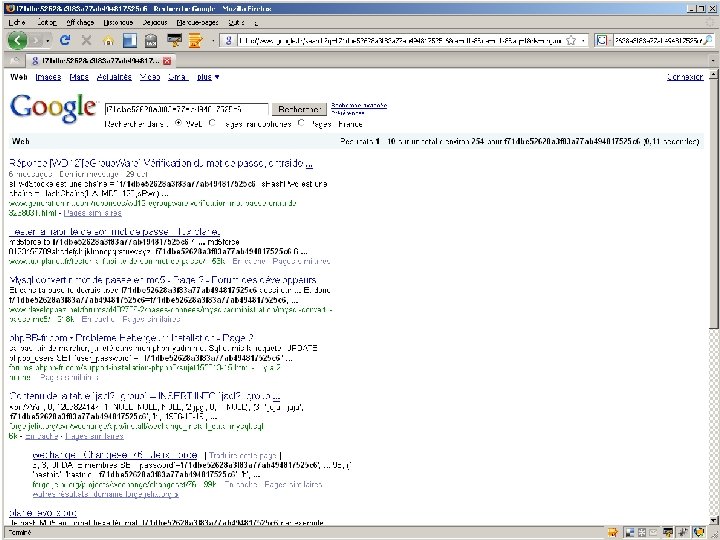Click Traduire cette page link
This screenshot has width=720, height=540.
coord(242,455)
